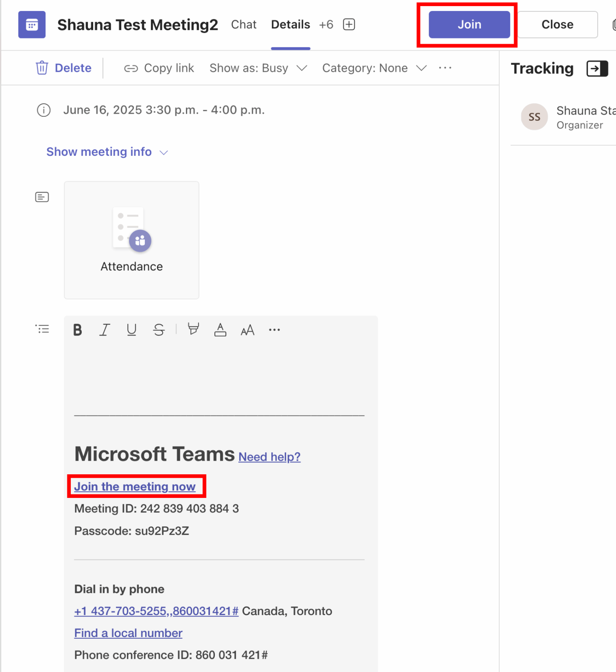This screenshot has height=672, width=616.
Task: Apply italic formatting in editor toolbar
Action: tap(105, 330)
